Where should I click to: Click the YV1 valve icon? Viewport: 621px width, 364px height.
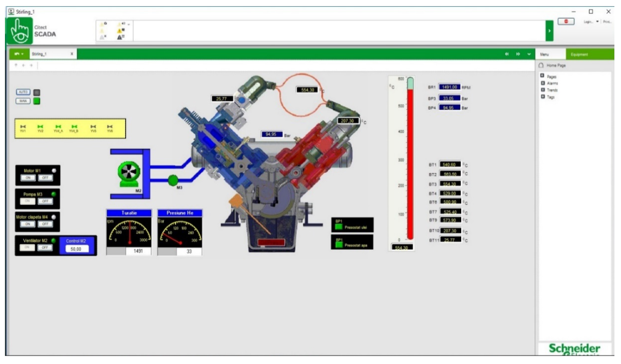tap(23, 126)
